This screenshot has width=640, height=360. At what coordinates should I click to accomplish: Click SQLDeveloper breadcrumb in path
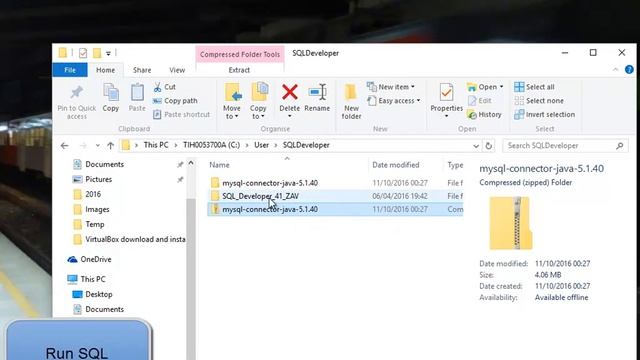pos(306,145)
